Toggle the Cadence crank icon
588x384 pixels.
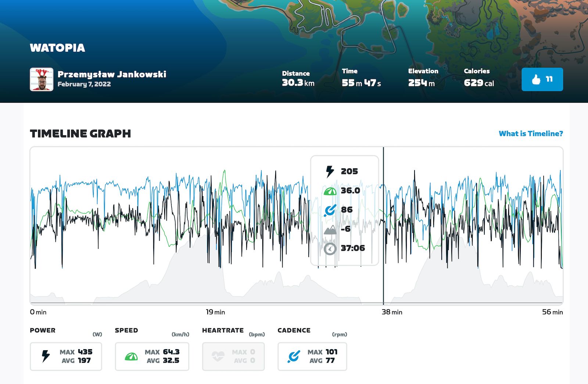click(x=294, y=356)
